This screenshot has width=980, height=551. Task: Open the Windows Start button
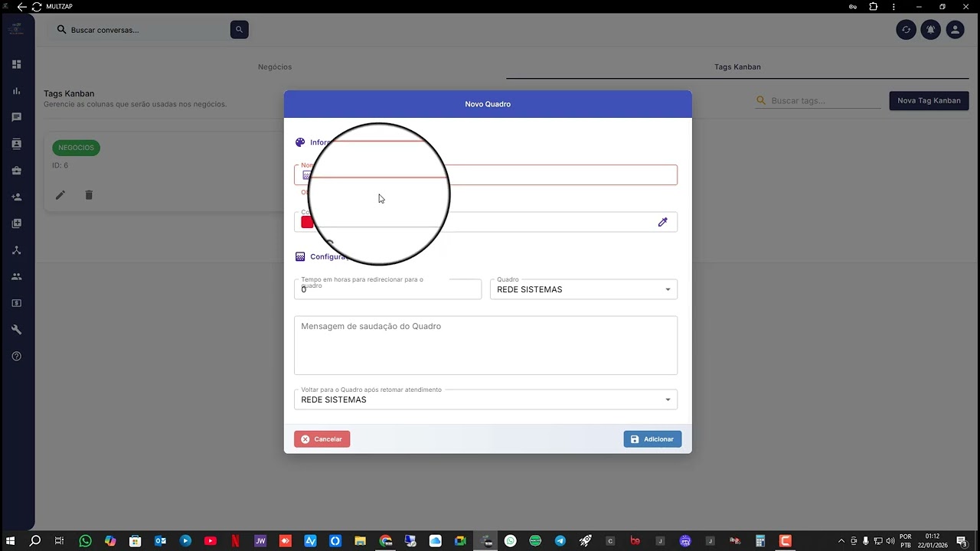click(11, 541)
